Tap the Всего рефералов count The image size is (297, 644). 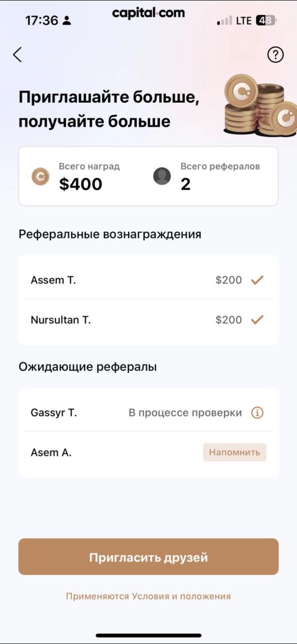(186, 184)
